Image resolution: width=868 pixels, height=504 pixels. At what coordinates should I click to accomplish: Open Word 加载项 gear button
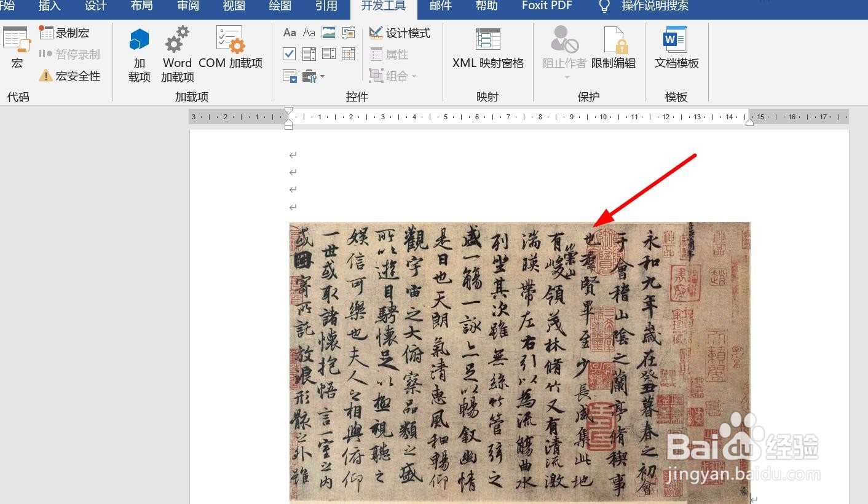point(178,54)
